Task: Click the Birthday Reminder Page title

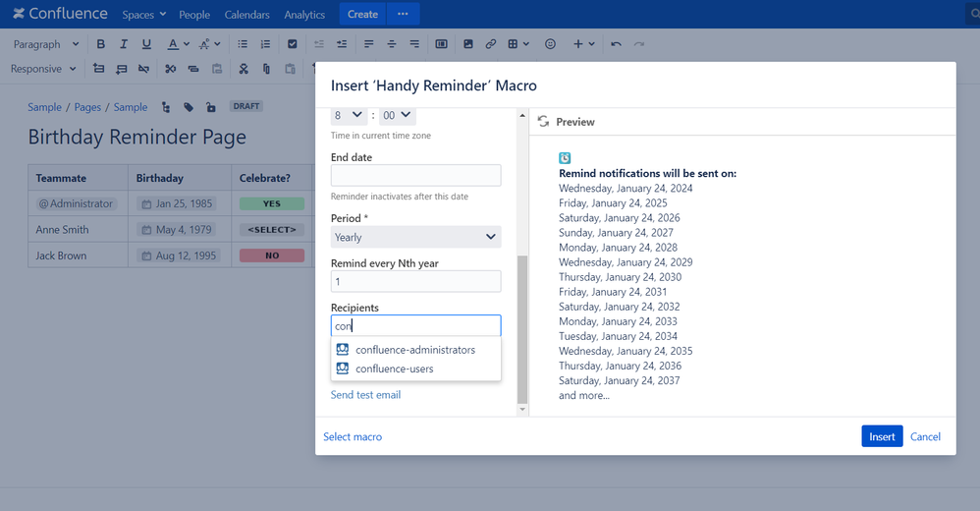Action: click(136, 137)
